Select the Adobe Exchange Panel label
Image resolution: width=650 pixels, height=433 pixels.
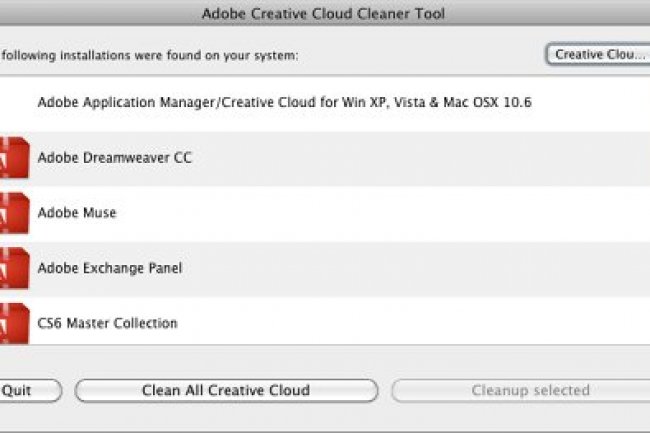click(110, 268)
